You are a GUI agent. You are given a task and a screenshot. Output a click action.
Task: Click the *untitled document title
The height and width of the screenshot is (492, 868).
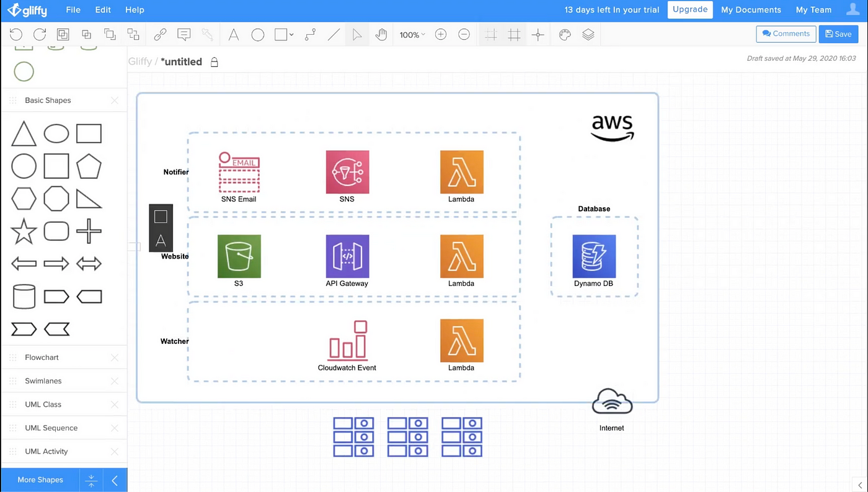181,62
